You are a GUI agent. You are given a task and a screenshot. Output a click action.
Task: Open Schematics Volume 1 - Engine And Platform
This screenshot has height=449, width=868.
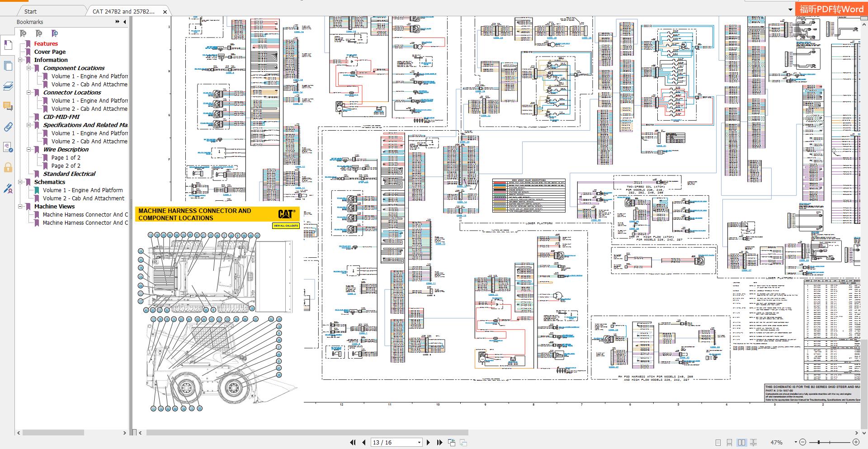click(83, 190)
